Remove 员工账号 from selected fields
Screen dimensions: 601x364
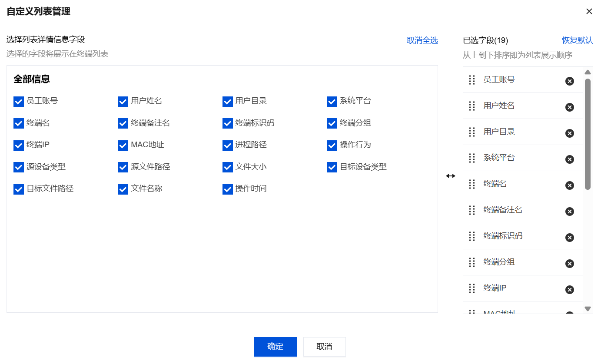569,81
